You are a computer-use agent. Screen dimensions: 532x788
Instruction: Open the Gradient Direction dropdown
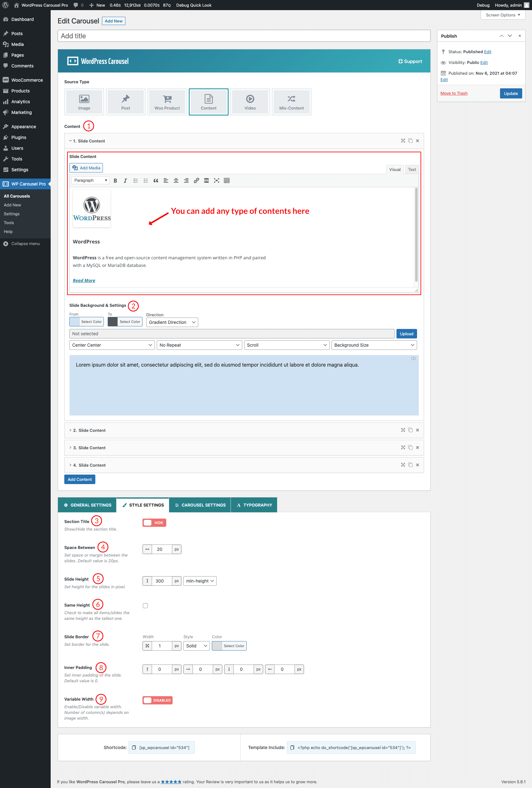click(x=172, y=322)
